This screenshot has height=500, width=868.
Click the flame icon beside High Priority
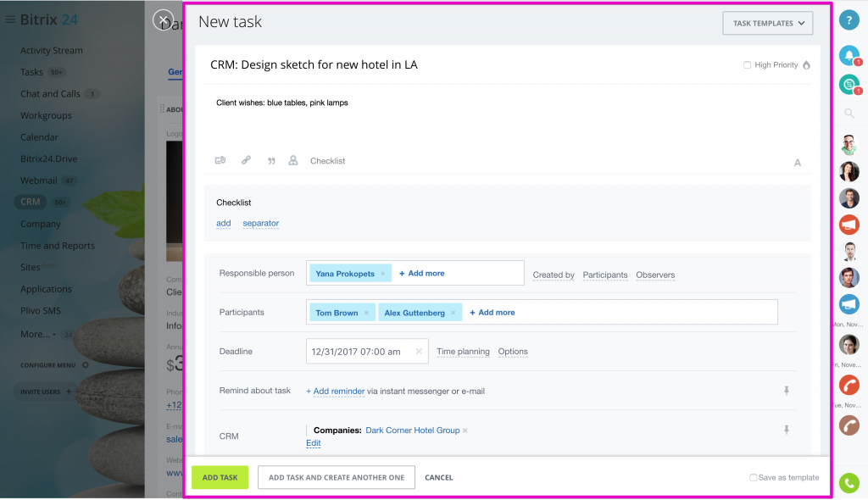click(x=807, y=64)
